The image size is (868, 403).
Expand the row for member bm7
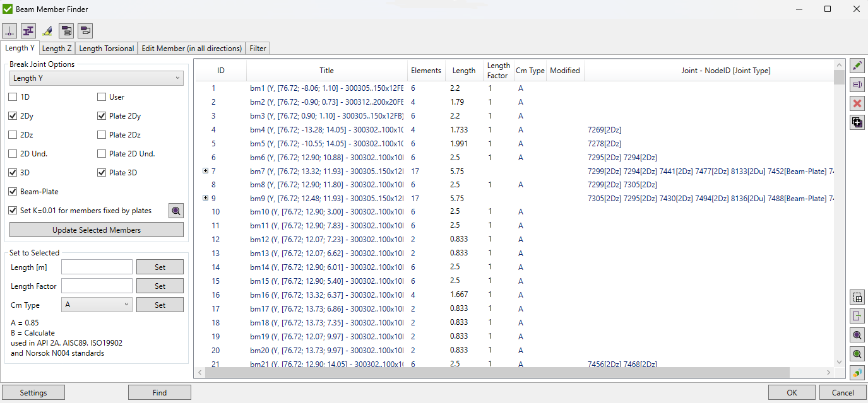click(205, 170)
